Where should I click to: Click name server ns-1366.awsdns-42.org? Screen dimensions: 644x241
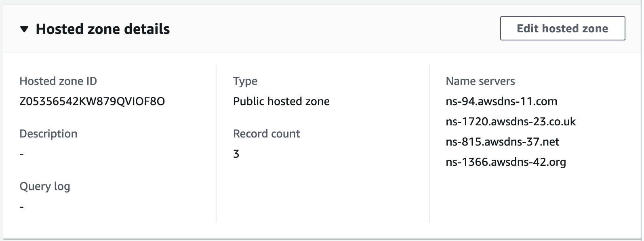506,162
